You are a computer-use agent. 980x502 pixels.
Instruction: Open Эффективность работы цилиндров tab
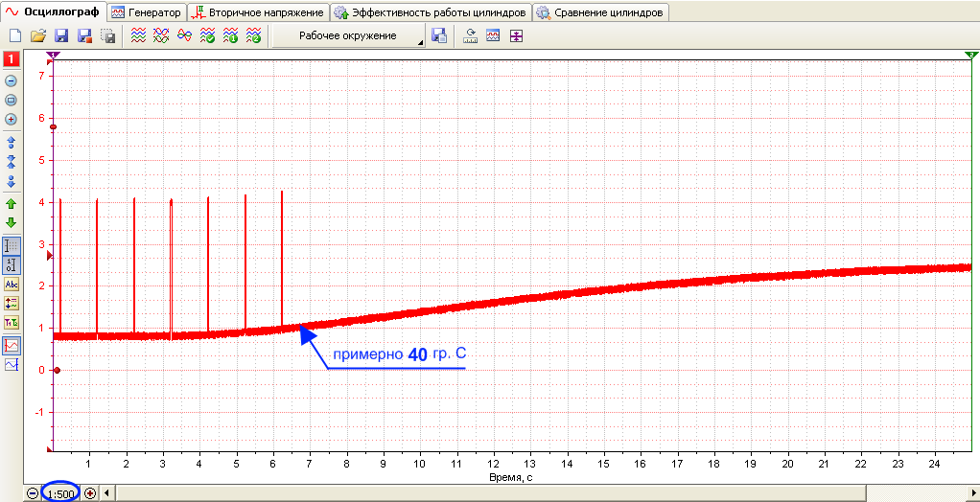coord(431,12)
